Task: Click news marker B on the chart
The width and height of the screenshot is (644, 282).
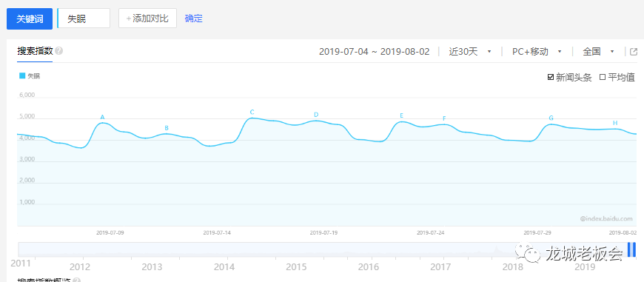Action: point(167,128)
